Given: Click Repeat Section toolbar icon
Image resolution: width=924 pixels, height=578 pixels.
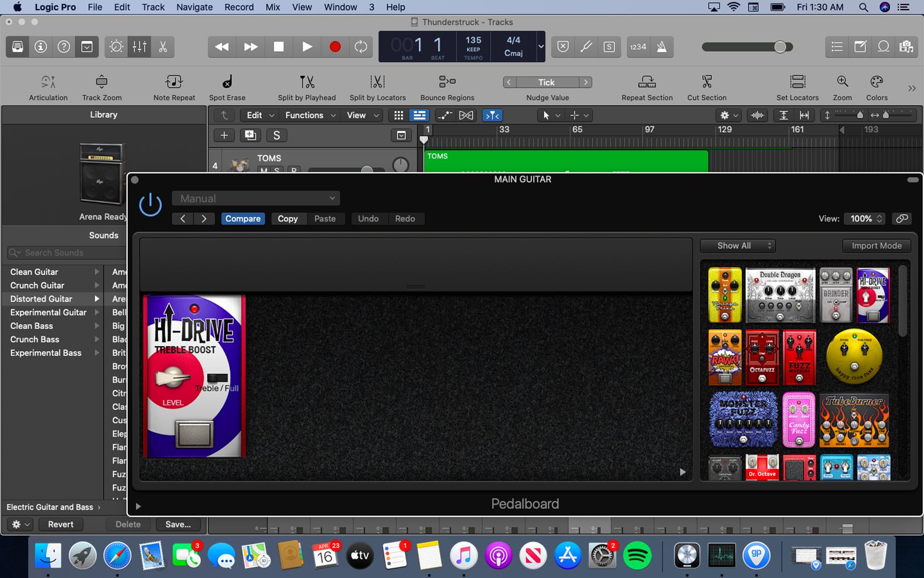Looking at the screenshot, I should pyautogui.click(x=647, y=82).
